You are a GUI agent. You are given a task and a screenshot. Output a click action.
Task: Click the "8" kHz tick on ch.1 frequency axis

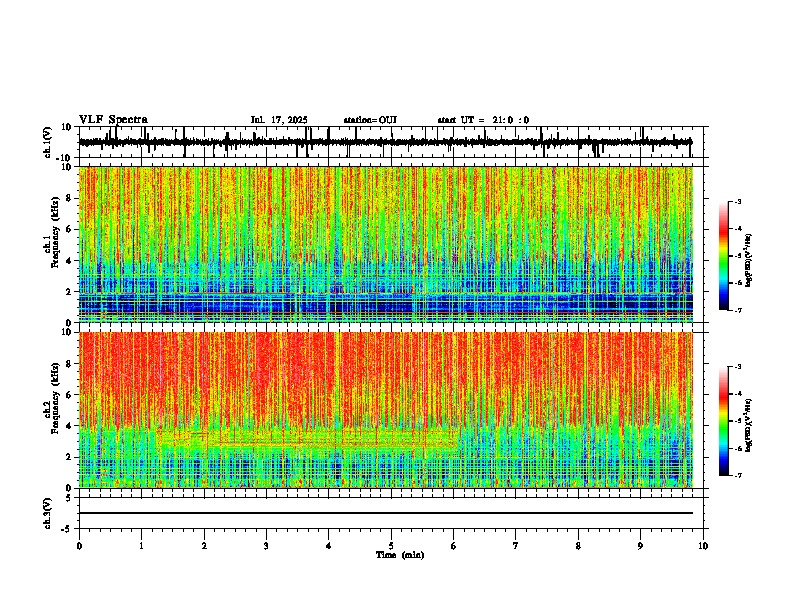[x=70, y=198]
